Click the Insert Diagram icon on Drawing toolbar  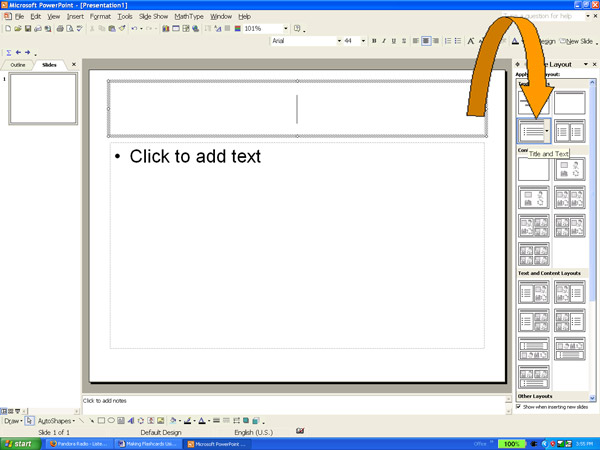(141, 421)
